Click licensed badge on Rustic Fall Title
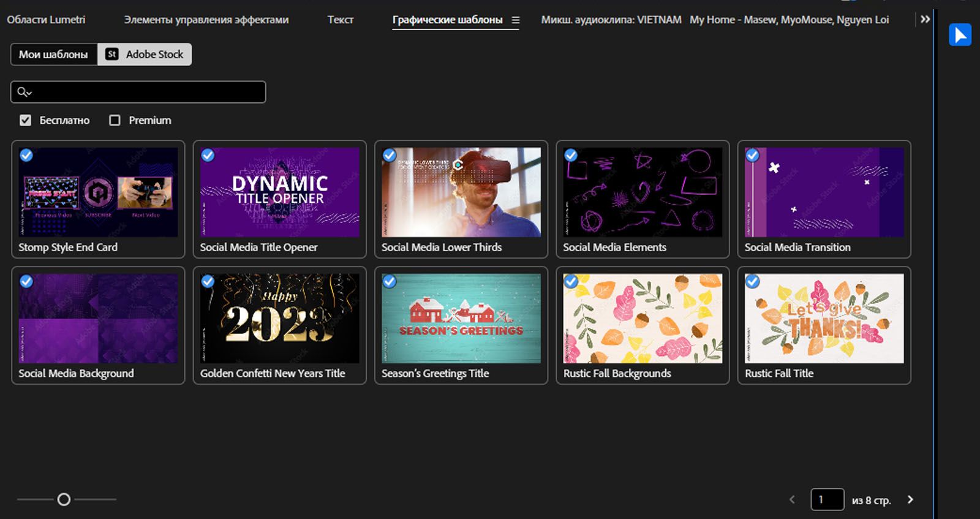The height and width of the screenshot is (519, 980). pos(752,281)
